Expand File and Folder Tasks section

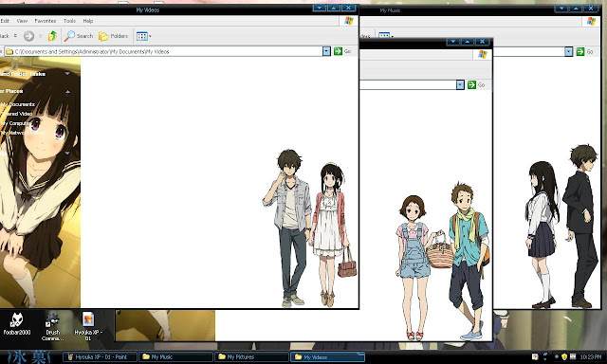click(x=67, y=74)
